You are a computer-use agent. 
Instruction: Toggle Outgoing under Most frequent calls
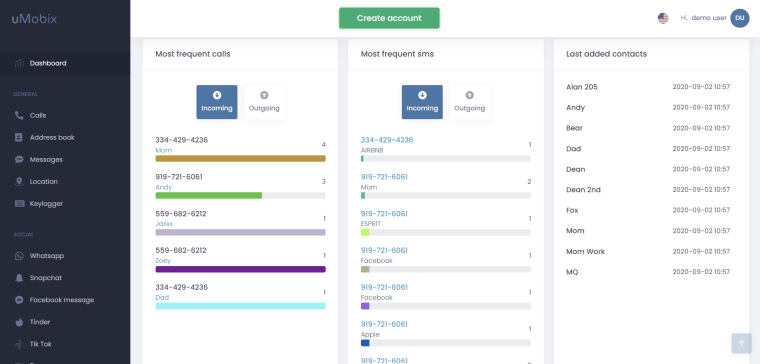[x=264, y=102]
